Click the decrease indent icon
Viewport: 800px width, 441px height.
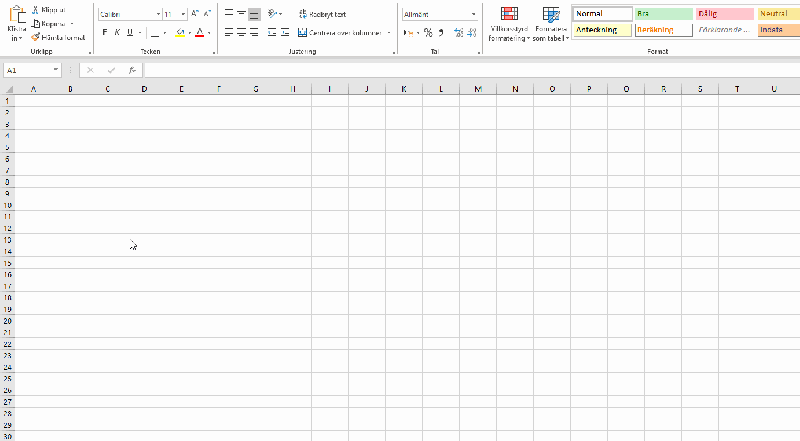click(272, 33)
